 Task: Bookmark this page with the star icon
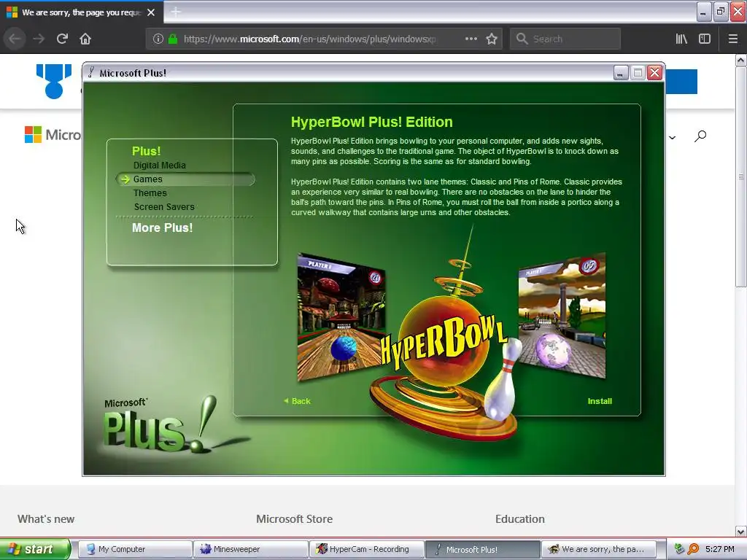492,39
